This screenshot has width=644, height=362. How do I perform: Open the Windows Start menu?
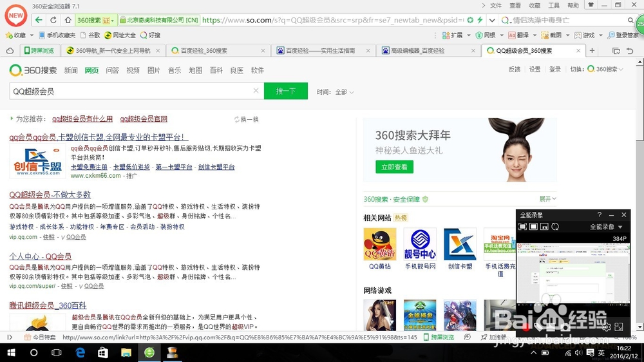[x=12, y=352]
